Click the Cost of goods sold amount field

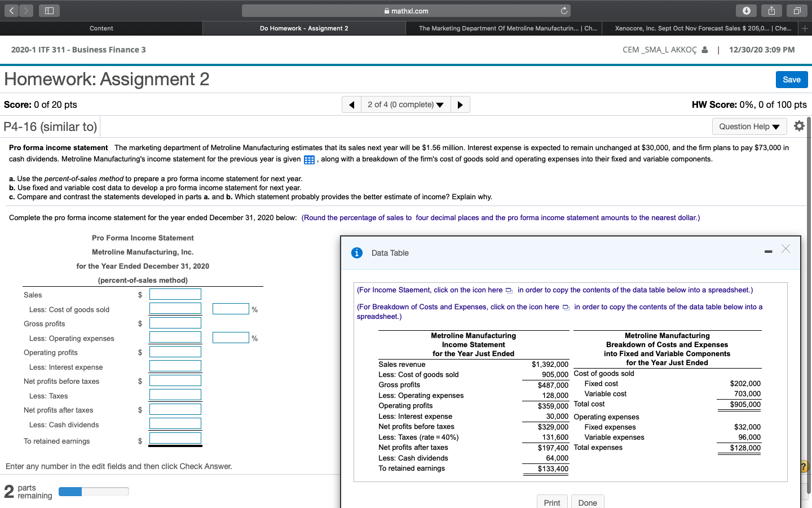(175, 308)
